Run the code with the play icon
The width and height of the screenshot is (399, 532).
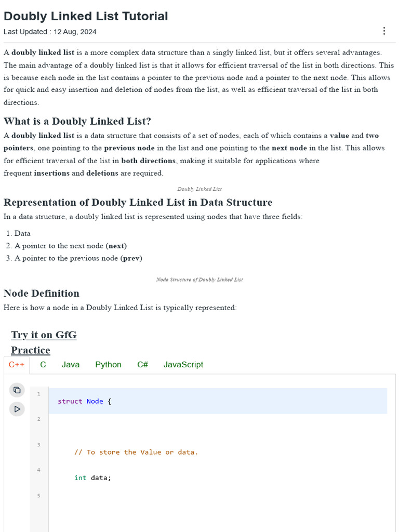tap(17, 409)
